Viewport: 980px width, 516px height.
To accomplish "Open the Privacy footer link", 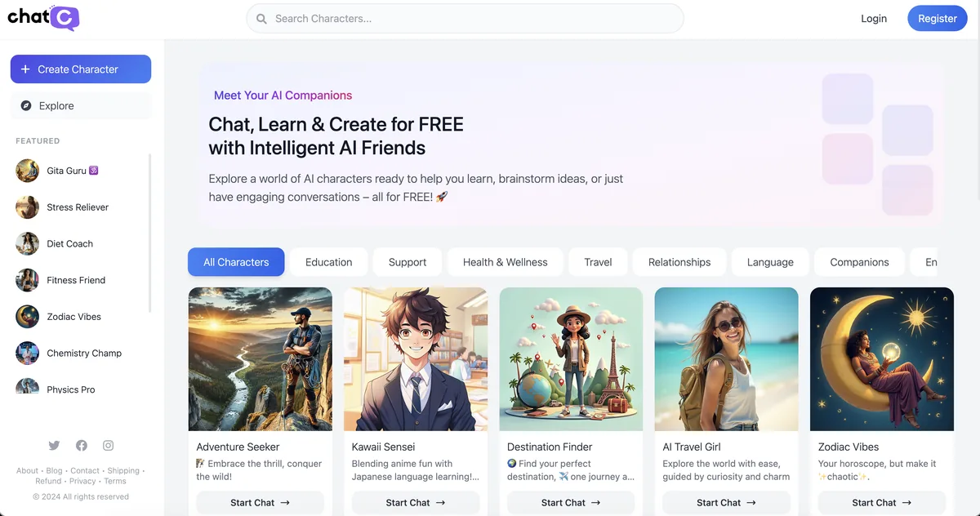I will click(x=82, y=482).
